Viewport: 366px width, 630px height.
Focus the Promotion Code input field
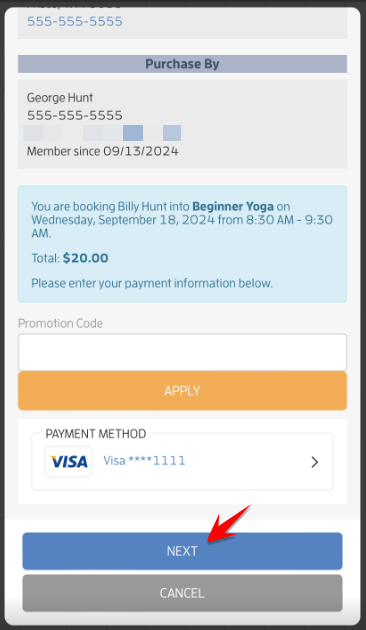[x=182, y=352]
